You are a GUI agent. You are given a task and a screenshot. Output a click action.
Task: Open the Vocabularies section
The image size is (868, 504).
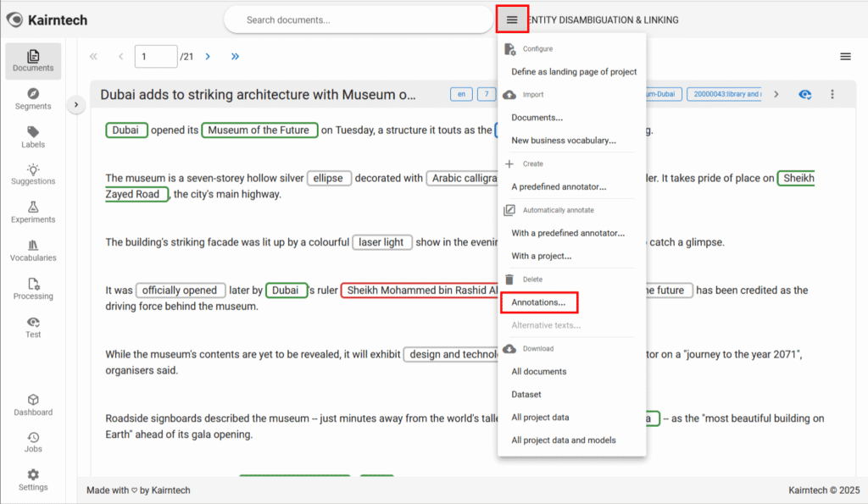[x=33, y=251]
